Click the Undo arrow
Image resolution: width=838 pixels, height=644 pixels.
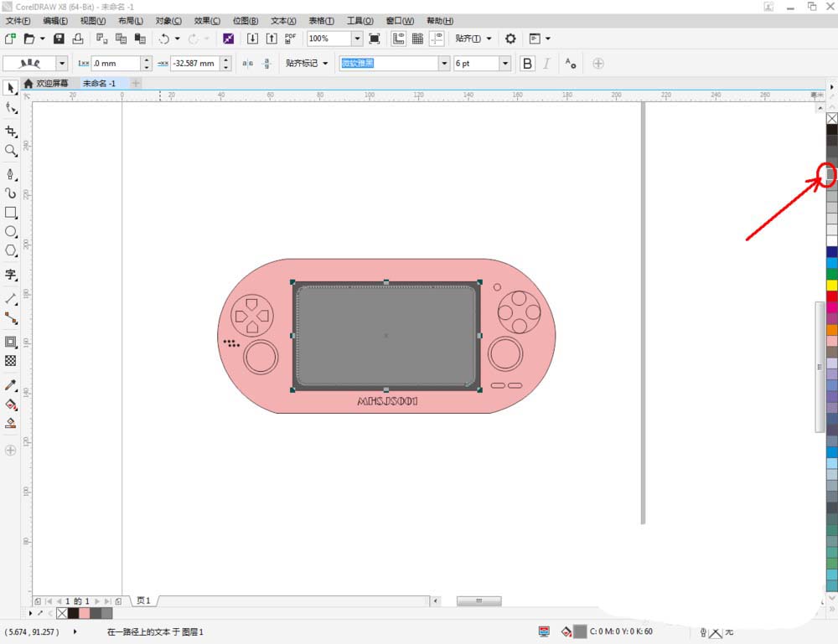tap(164, 39)
